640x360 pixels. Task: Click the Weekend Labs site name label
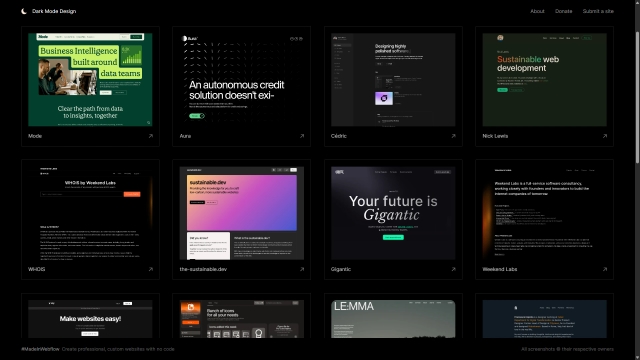(500, 269)
